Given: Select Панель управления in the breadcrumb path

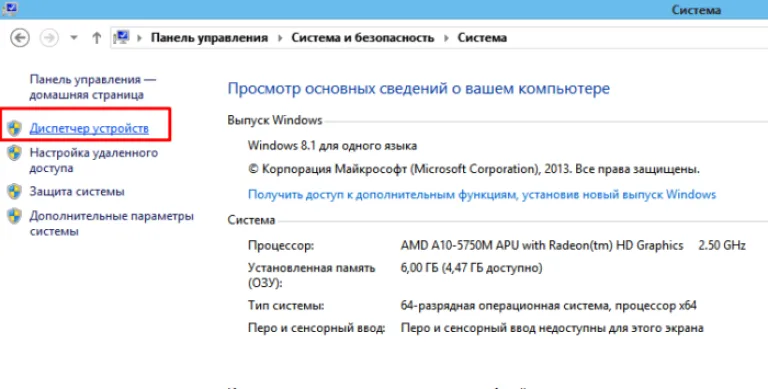Looking at the screenshot, I should 209,38.
